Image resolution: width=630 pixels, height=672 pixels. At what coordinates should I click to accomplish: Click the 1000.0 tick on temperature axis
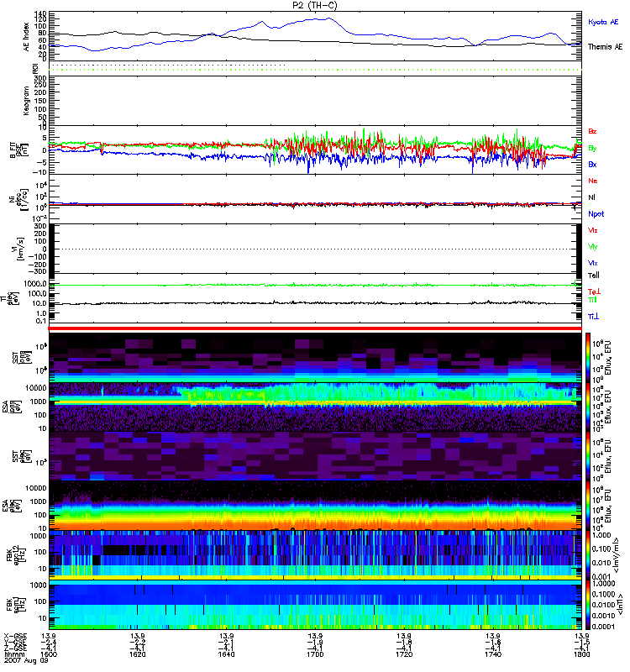(35, 284)
